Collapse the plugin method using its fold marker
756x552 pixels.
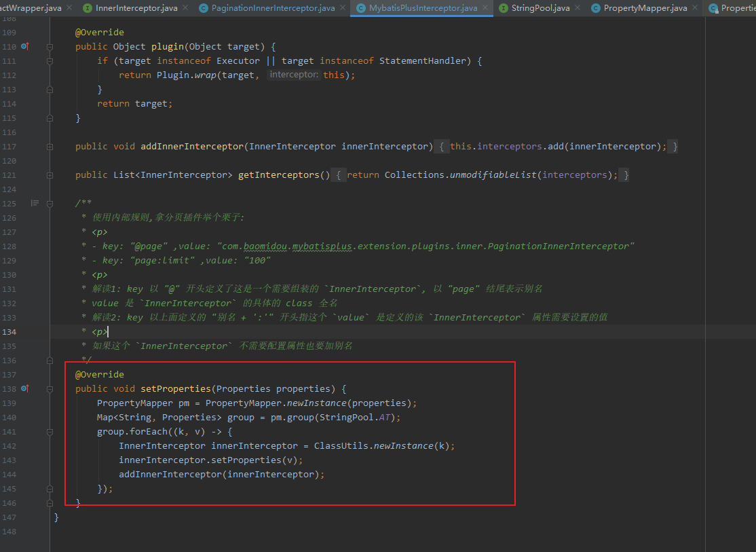[x=50, y=47]
